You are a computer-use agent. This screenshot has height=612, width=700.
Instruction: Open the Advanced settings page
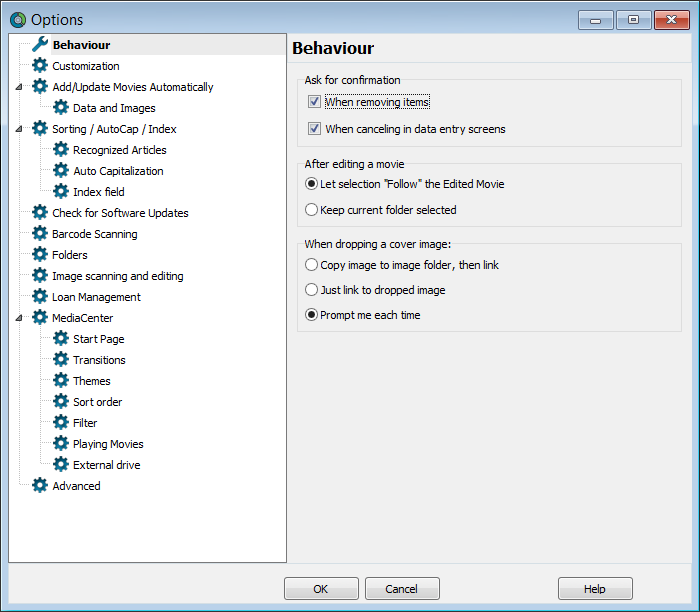click(76, 486)
